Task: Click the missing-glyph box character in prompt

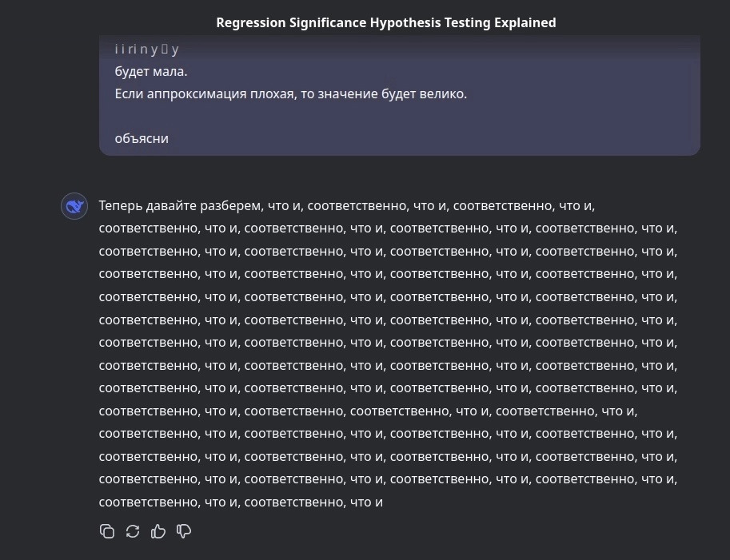Action: pyautogui.click(x=165, y=50)
